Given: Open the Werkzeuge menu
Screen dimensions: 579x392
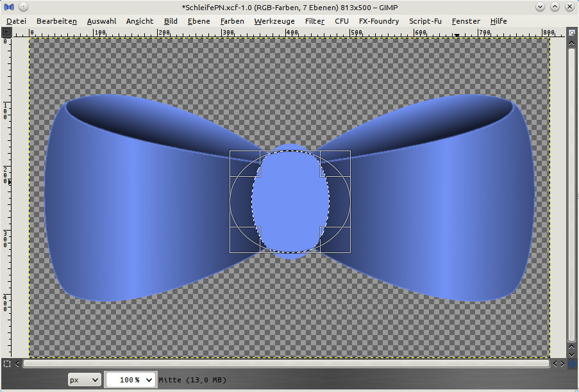Looking at the screenshot, I should click(x=274, y=21).
